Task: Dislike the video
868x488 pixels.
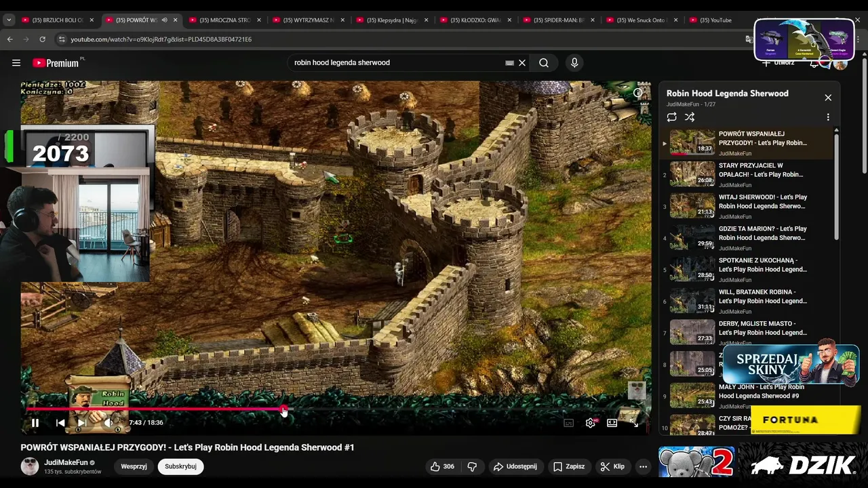Action: [472, 466]
